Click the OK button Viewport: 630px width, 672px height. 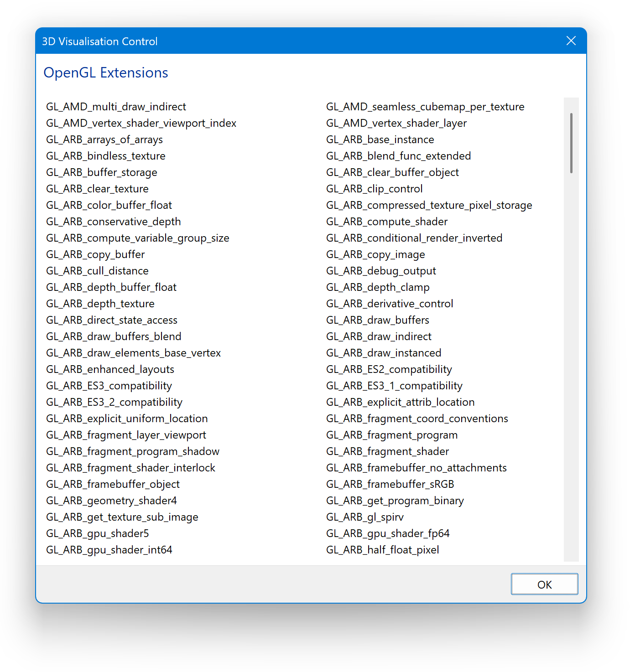[544, 584]
